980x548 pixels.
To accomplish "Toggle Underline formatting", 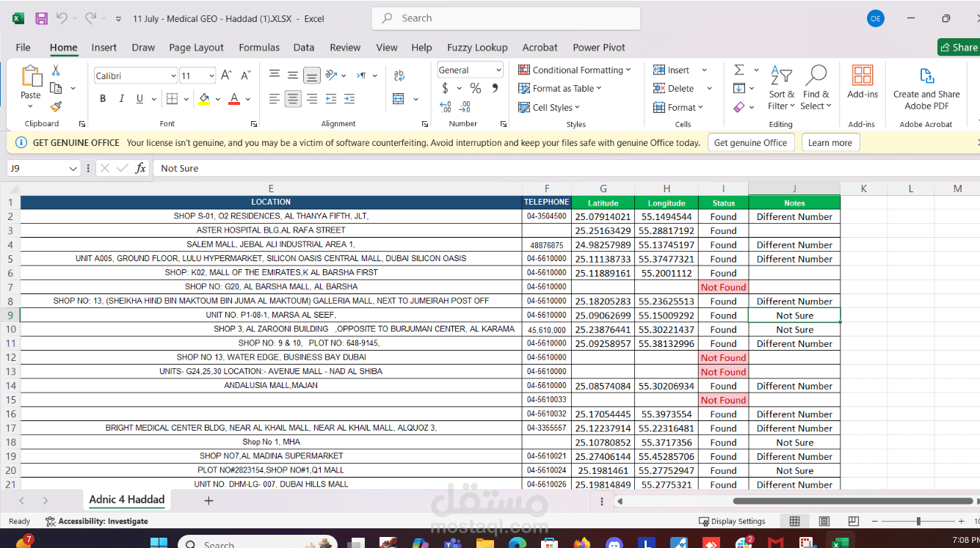I will [139, 99].
